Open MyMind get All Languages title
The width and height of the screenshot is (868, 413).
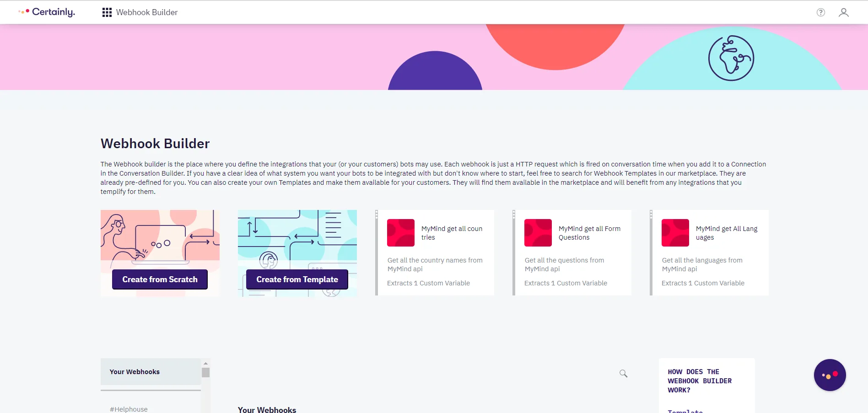(x=727, y=233)
